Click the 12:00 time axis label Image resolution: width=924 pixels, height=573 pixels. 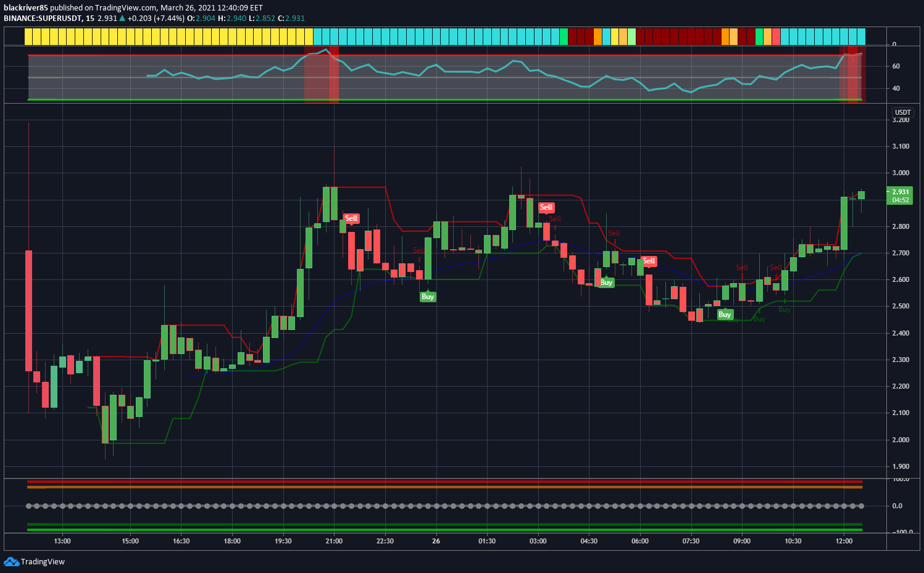(844, 541)
